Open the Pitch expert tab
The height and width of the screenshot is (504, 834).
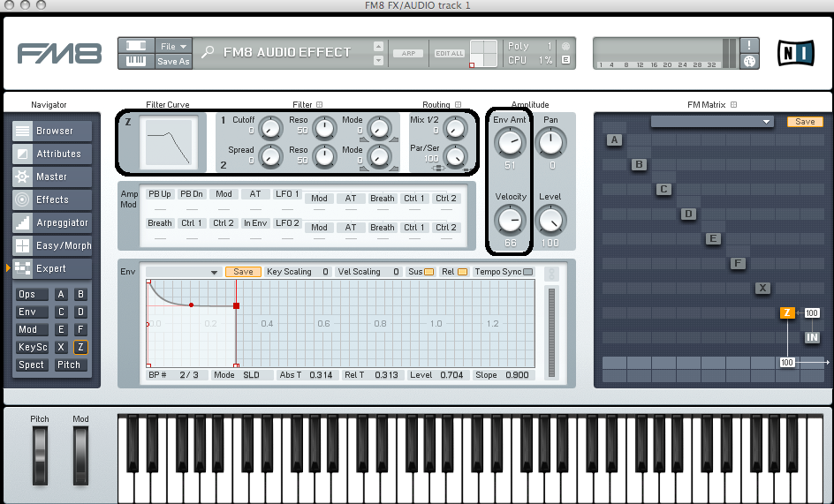point(70,365)
